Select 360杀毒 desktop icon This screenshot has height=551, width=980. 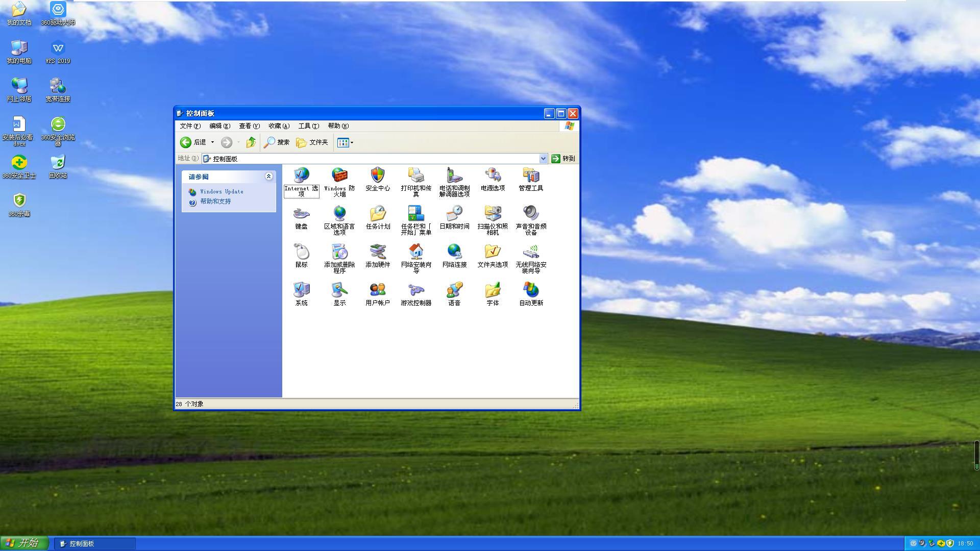tap(19, 205)
